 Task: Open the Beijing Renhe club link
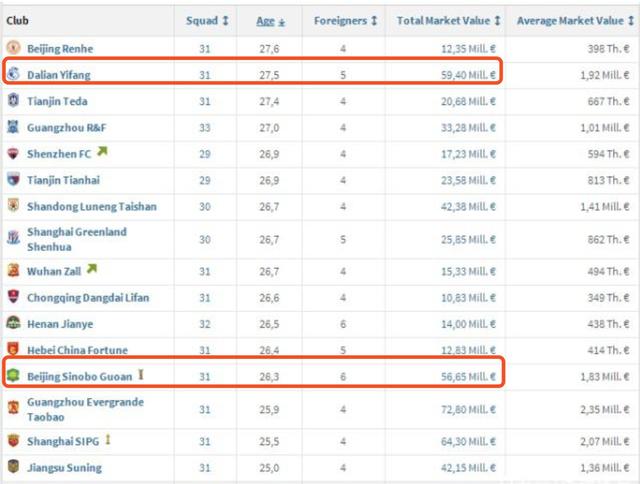point(60,49)
